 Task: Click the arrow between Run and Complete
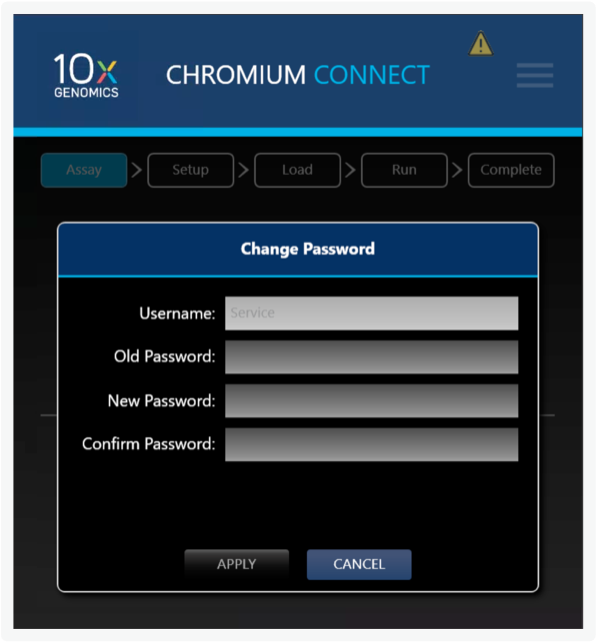tap(457, 170)
